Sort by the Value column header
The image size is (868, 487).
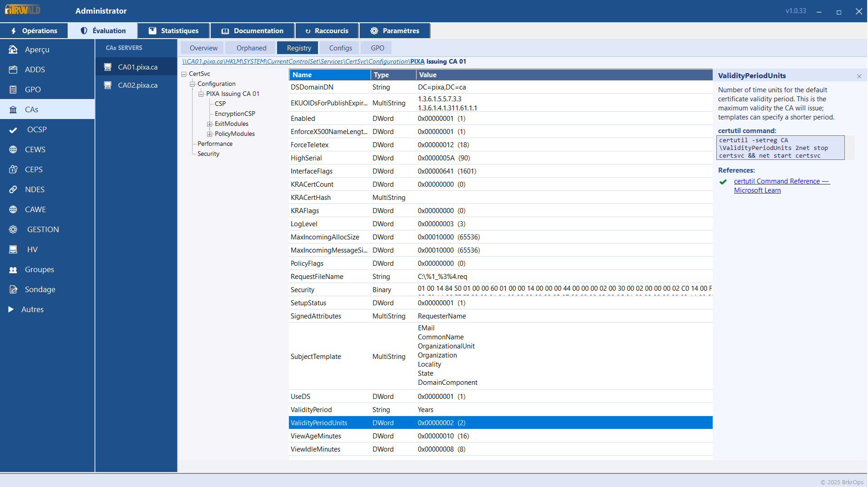point(564,75)
